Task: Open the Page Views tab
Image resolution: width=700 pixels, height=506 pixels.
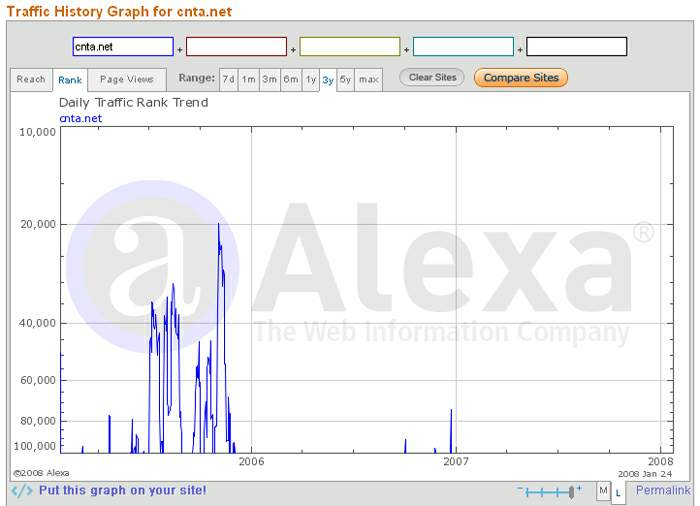Action: coord(127,79)
